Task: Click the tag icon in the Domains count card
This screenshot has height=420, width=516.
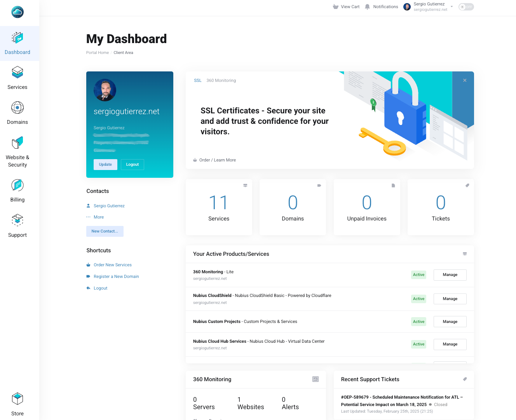Action: pos(319,186)
